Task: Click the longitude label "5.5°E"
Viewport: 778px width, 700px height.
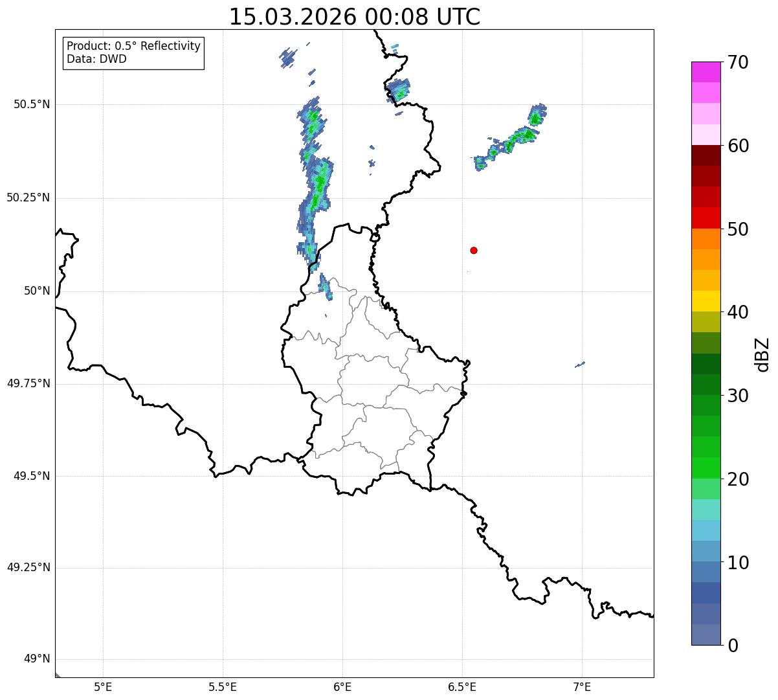Action: pos(223,686)
